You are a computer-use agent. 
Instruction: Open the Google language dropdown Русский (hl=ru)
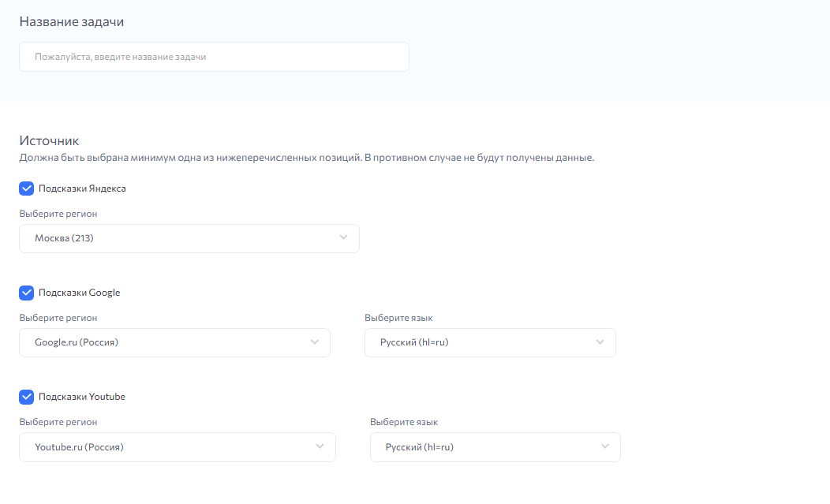point(489,342)
